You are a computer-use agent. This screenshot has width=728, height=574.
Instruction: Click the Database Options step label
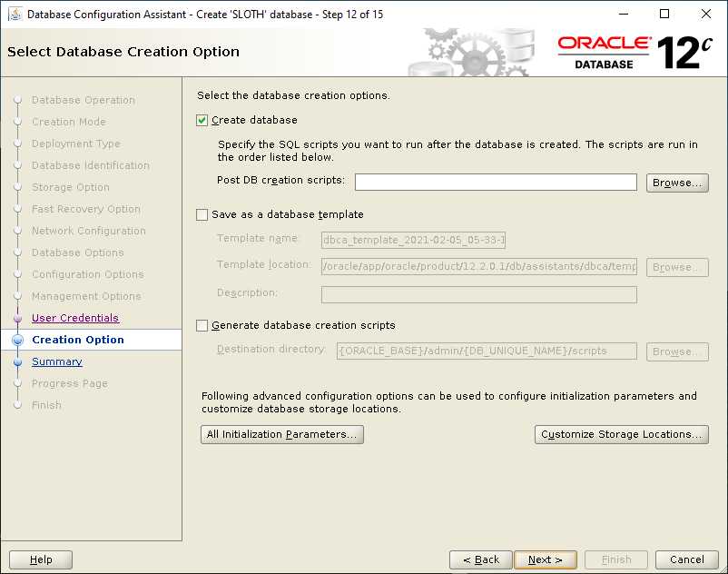click(x=77, y=253)
